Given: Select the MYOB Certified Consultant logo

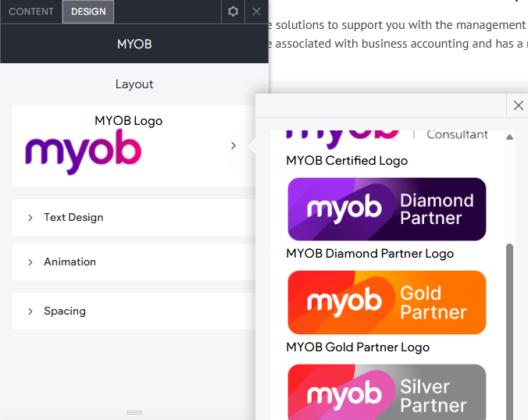Looking at the screenshot, I should tap(387, 138).
